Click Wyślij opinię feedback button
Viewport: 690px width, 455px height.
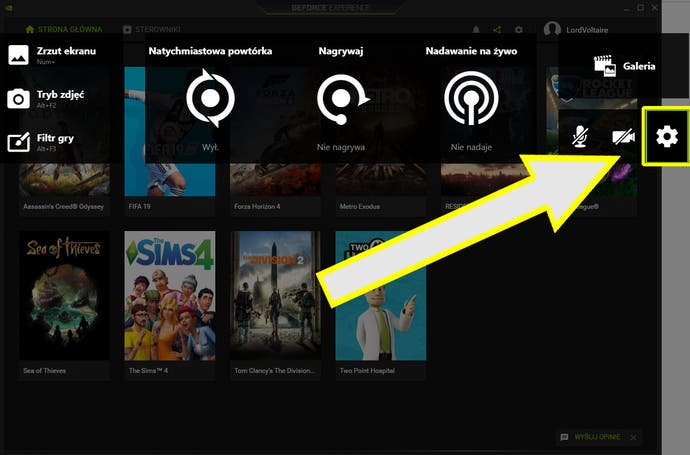pos(591,437)
